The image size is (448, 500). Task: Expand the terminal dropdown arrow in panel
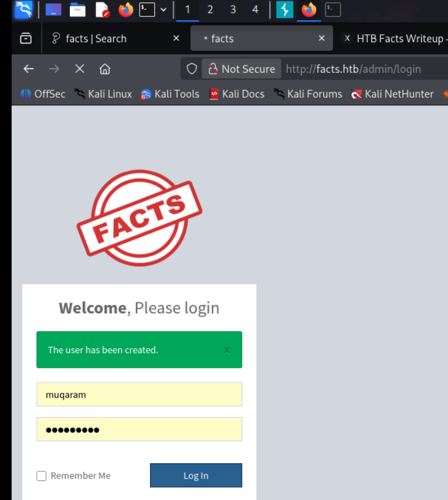[163, 10]
